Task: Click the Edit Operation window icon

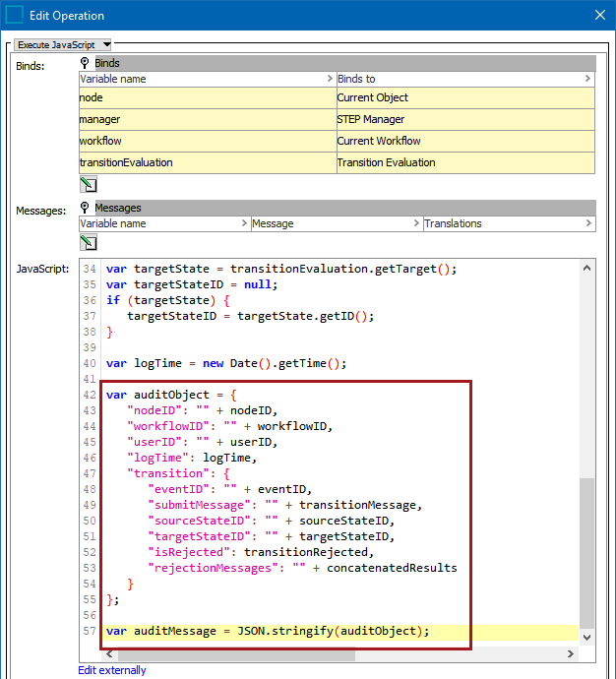Action: 15,16
